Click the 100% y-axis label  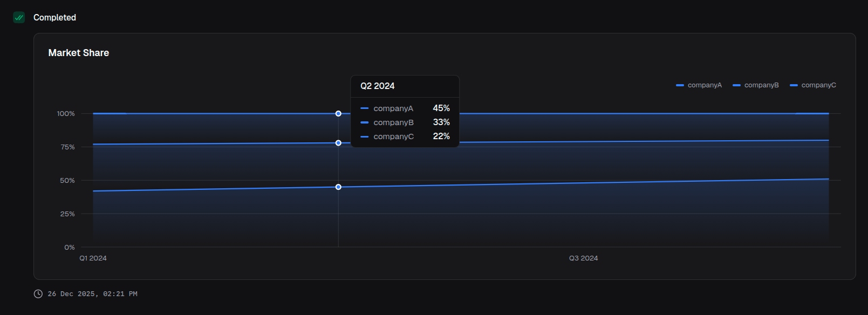click(66, 114)
